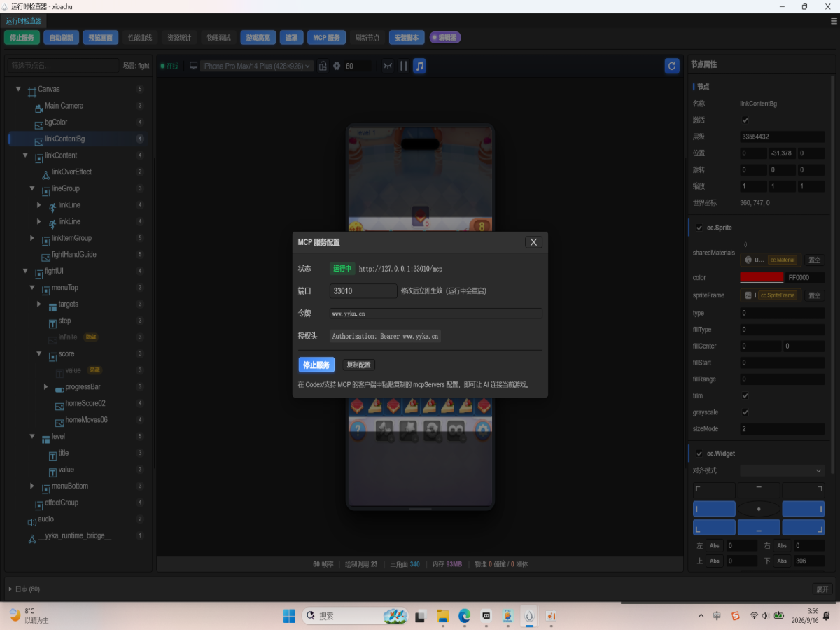Click the music note audio icon
The width and height of the screenshot is (840, 630).
(419, 66)
